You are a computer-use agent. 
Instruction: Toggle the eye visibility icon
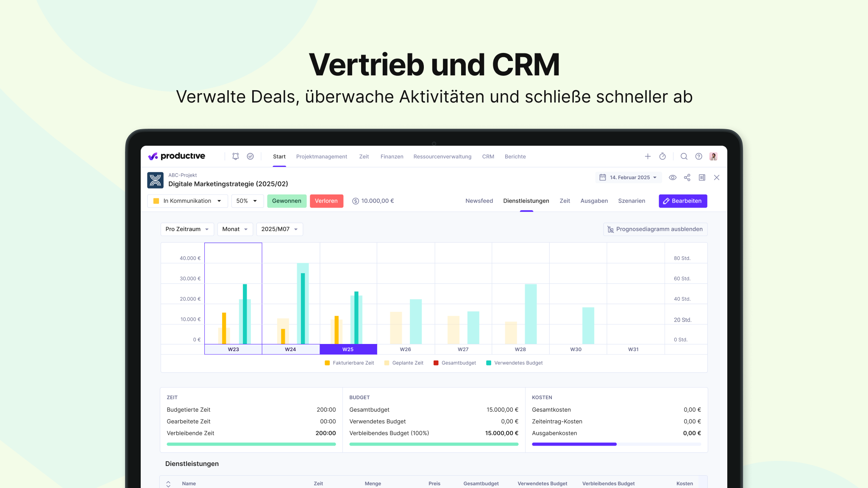[673, 177]
